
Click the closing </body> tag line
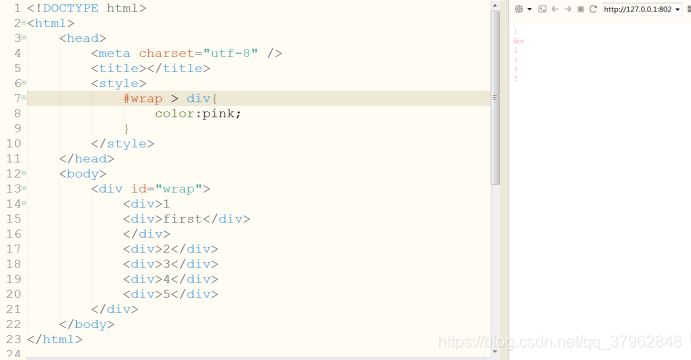coord(86,324)
